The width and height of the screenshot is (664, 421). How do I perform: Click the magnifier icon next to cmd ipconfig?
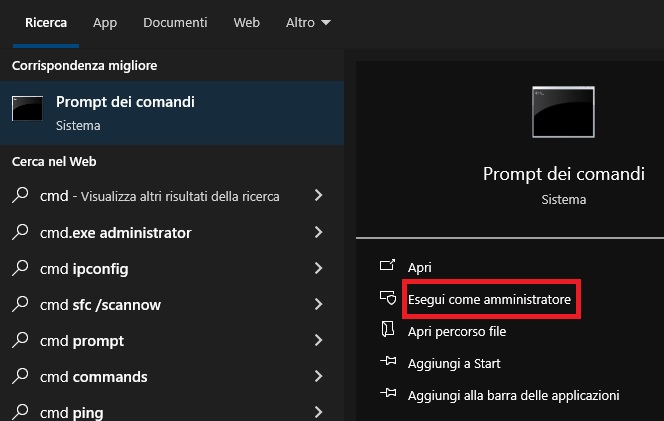coord(20,268)
